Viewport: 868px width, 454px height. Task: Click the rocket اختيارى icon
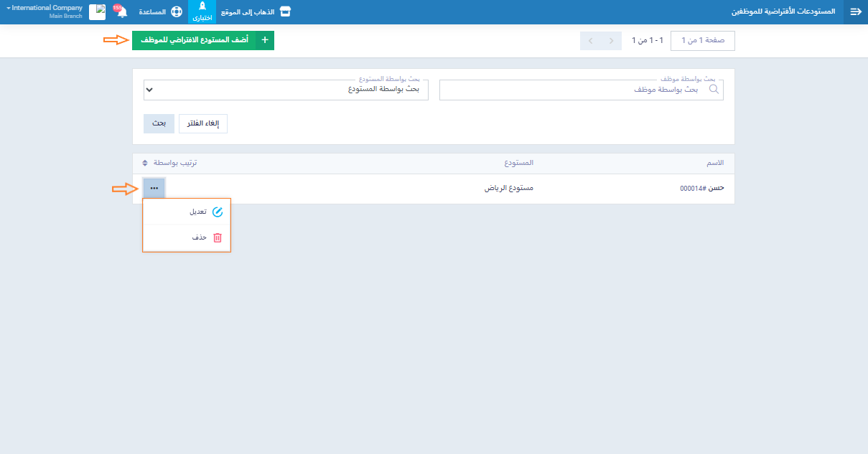pyautogui.click(x=202, y=7)
